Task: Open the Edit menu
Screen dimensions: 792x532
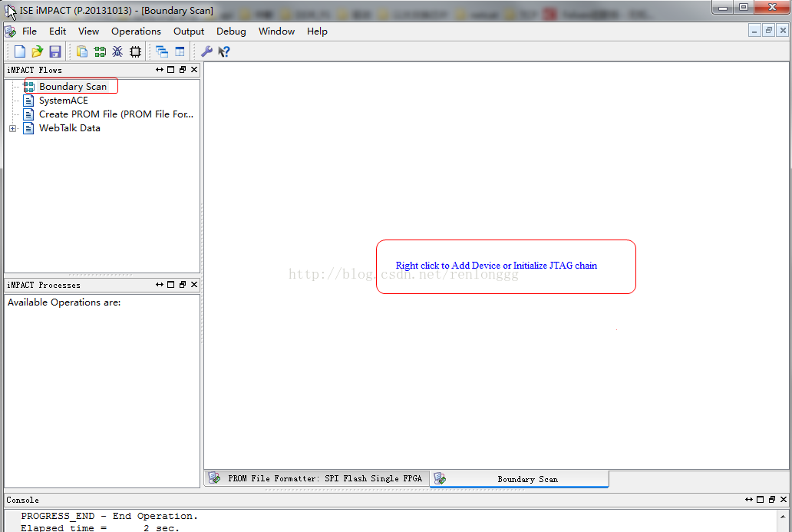Action: 58,31
